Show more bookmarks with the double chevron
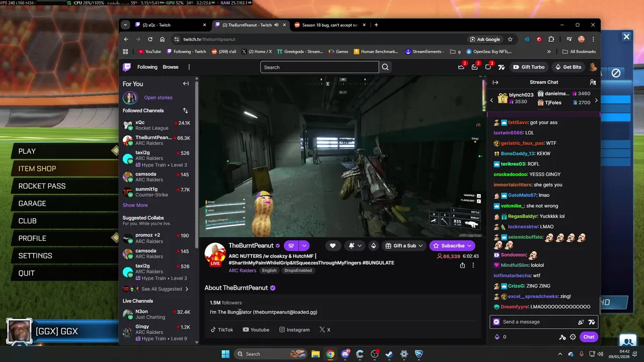 pos(549,51)
